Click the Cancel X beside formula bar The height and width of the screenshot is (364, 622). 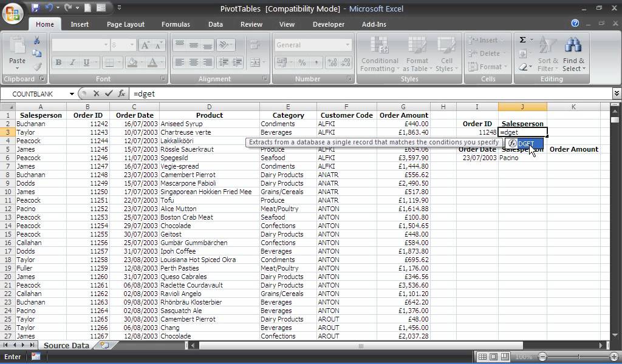96,93
